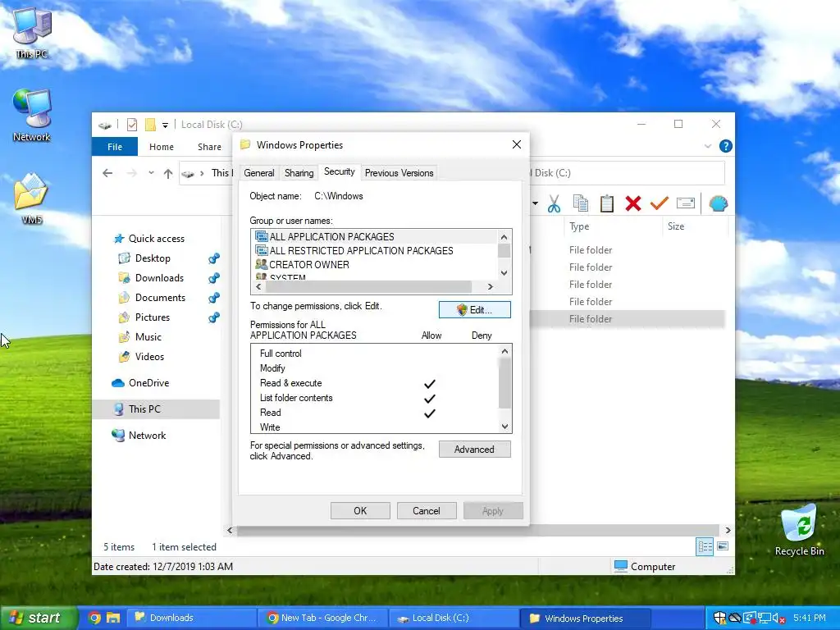Image resolution: width=840 pixels, height=630 pixels.
Task: Open Pictures in navigation pane
Action: [152, 317]
